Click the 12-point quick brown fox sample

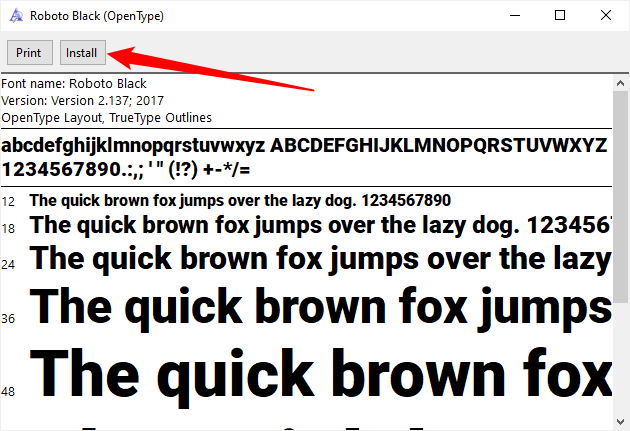tap(240, 200)
